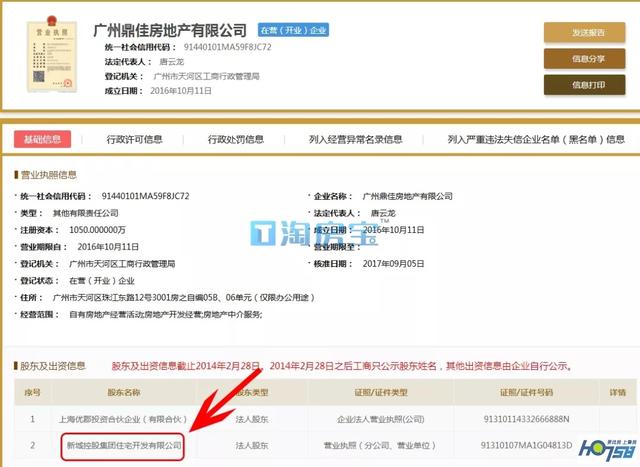640x467 pixels.
Task: Click the 在营（开业）企业 status badge
Action: click(x=295, y=31)
